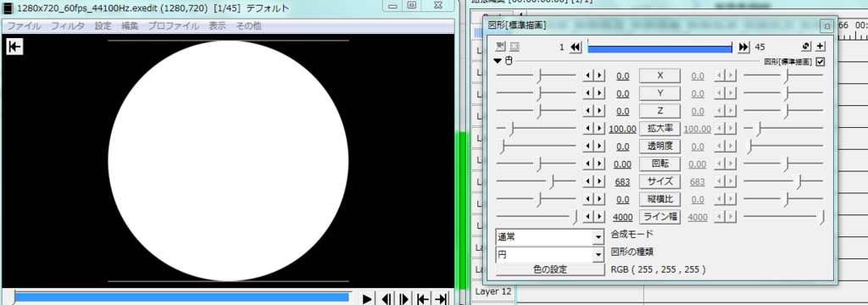Jump to the last frame from the playback bar
The height and width of the screenshot is (305, 868).
[441, 299]
